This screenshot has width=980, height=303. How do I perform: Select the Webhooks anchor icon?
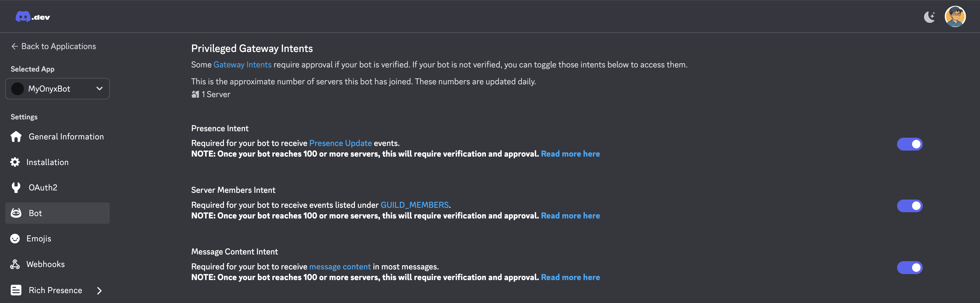[x=15, y=264]
